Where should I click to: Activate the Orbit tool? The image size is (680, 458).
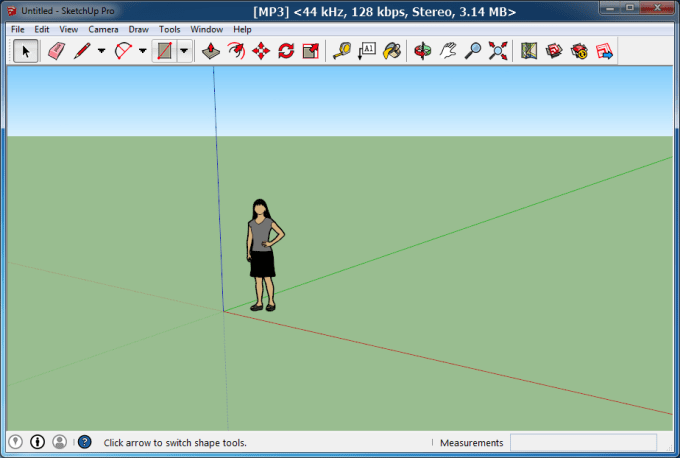(423, 51)
